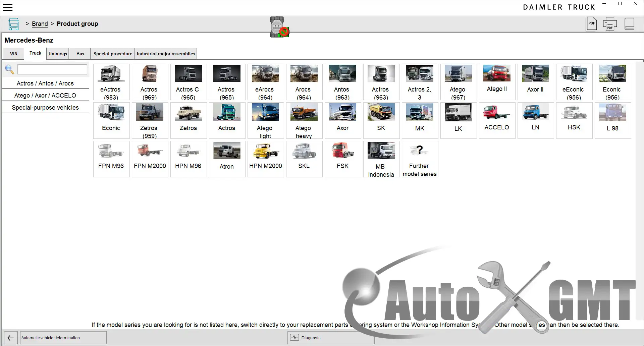Select the LN model tile

coord(536,121)
